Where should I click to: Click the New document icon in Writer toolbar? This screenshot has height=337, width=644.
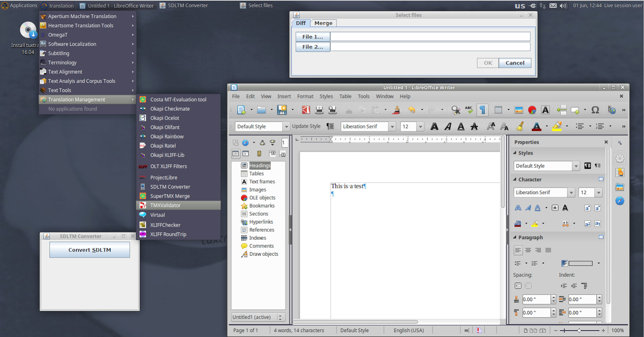[x=241, y=110]
